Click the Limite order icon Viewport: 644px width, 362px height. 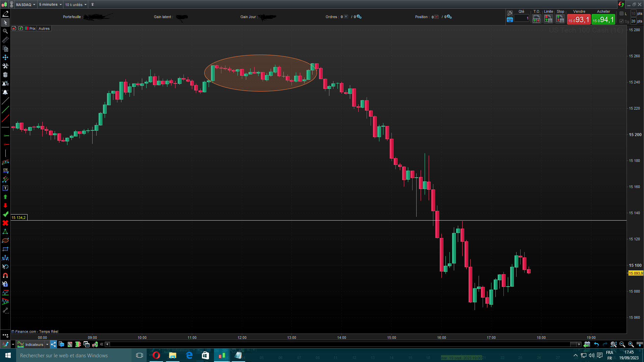[x=548, y=19]
